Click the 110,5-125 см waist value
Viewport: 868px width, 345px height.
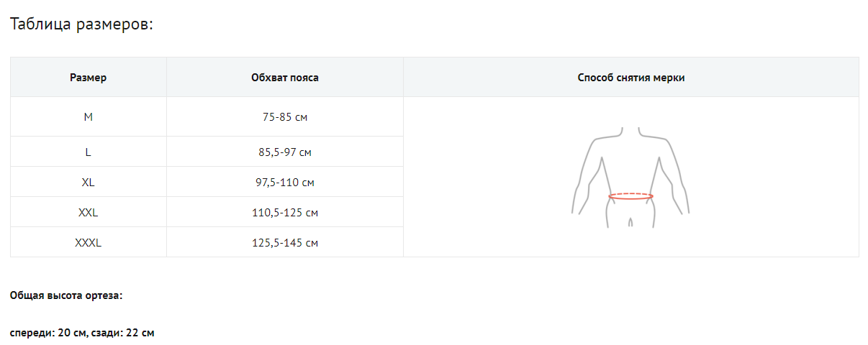285,213
